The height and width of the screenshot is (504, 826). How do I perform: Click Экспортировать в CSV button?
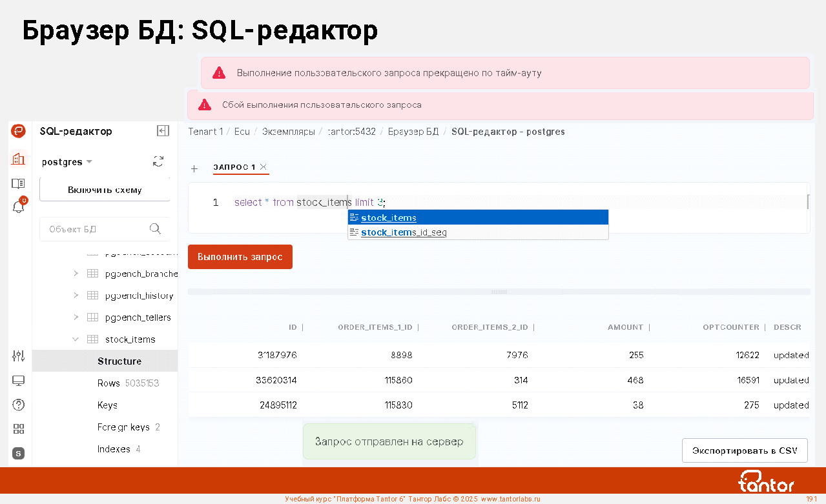pyautogui.click(x=744, y=450)
